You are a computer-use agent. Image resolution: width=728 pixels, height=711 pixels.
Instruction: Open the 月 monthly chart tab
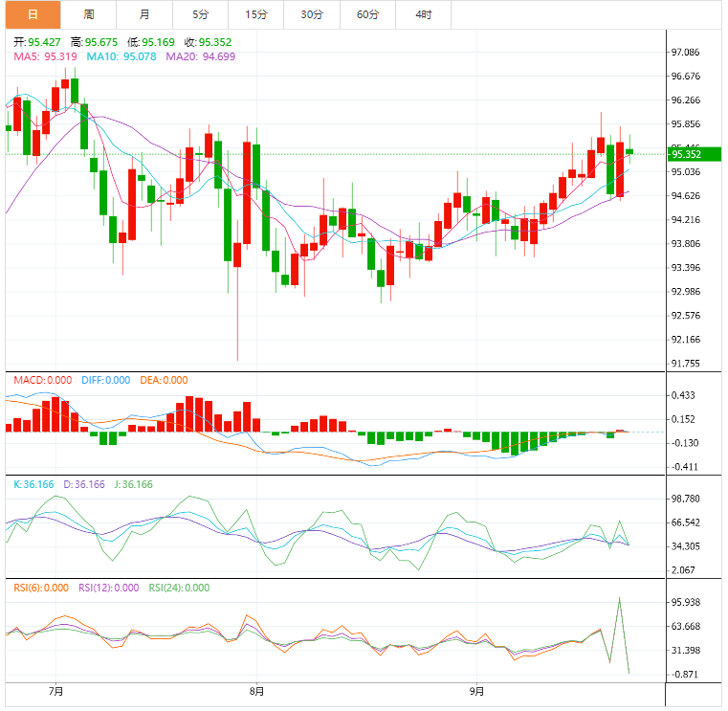point(143,14)
